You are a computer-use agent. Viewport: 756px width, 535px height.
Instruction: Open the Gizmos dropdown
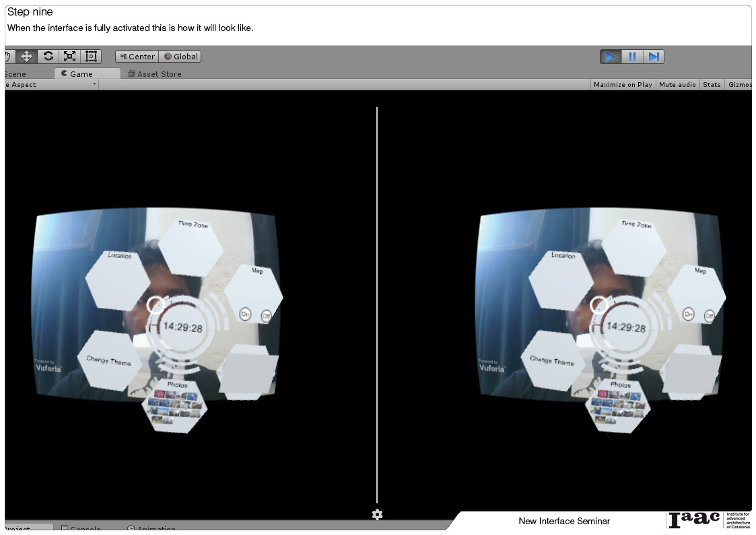click(741, 84)
